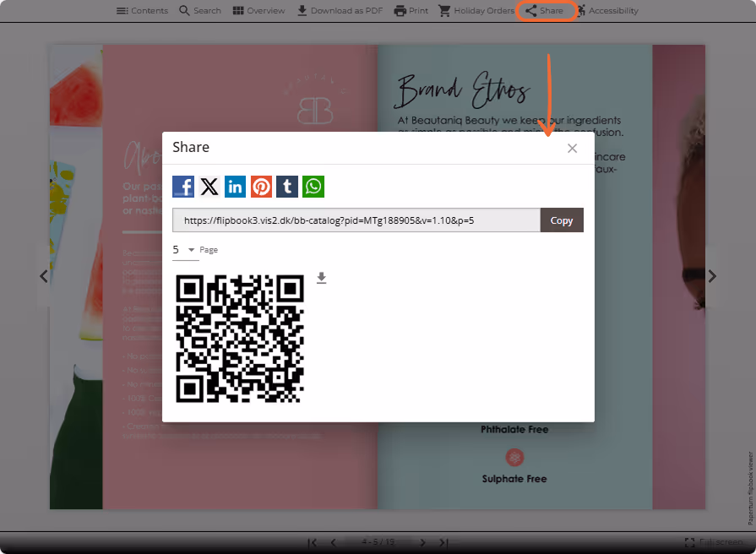The image size is (756, 554).
Task: Click the QR code image
Action: pyautogui.click(x=240, y=339)
